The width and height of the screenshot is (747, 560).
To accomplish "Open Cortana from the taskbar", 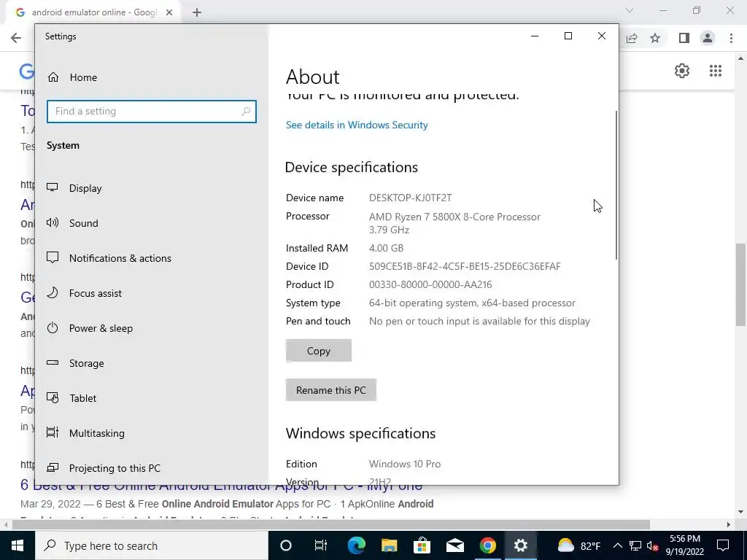I will (x=286, y=545).
